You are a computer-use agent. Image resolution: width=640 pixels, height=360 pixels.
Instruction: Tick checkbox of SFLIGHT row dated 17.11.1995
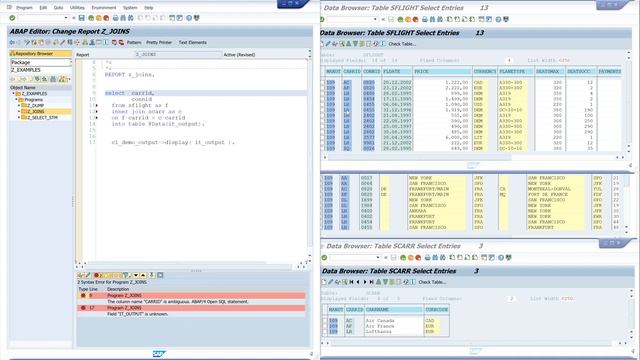coord(323,99)
